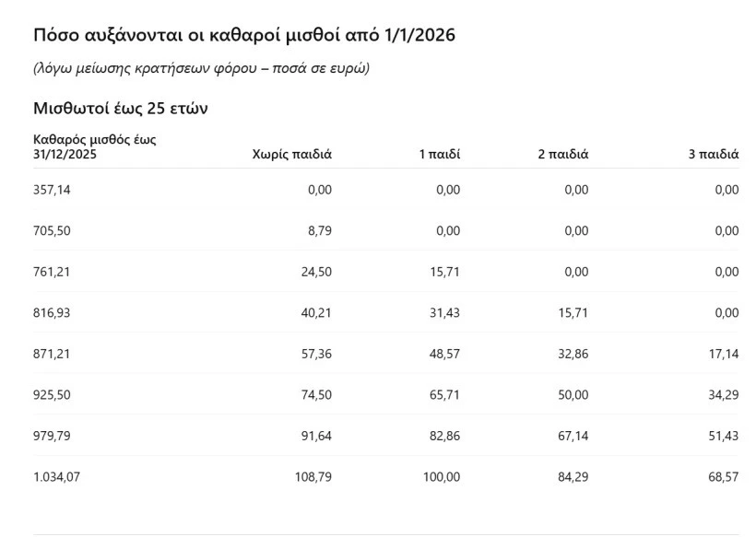
Task: Click the italic subtitle about tax withholding reduction
Action: (x=201, y=69)
